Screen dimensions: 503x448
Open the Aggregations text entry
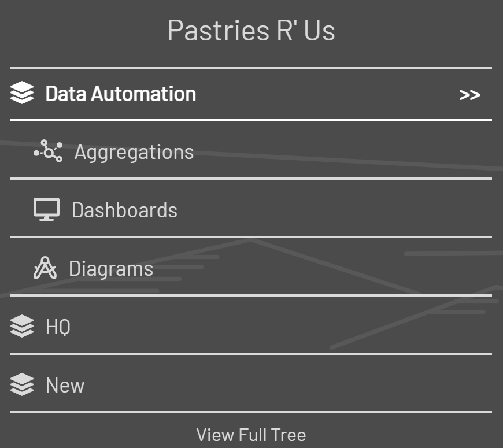click(x=134, y=152)
